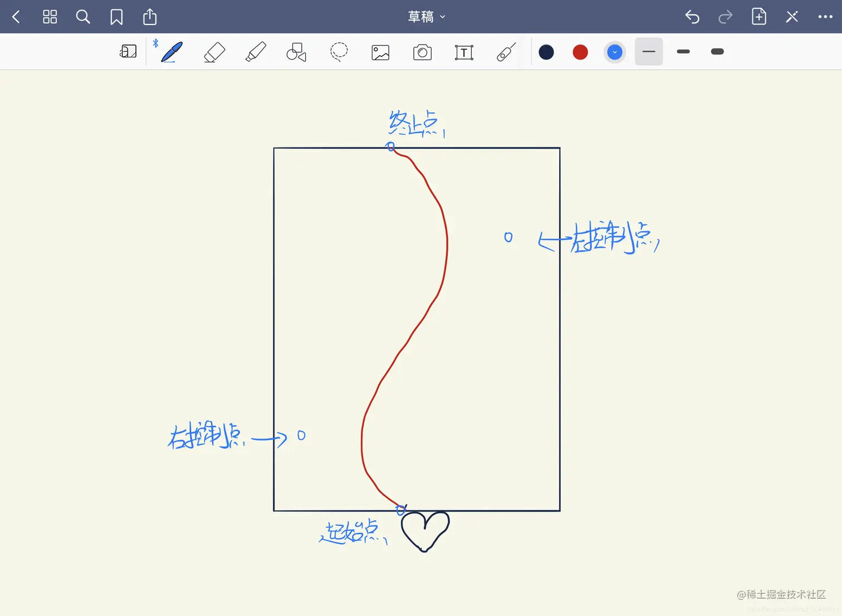Insert an image using the photo tool
This screenshot has height=616, width=842.
[380, 51]
